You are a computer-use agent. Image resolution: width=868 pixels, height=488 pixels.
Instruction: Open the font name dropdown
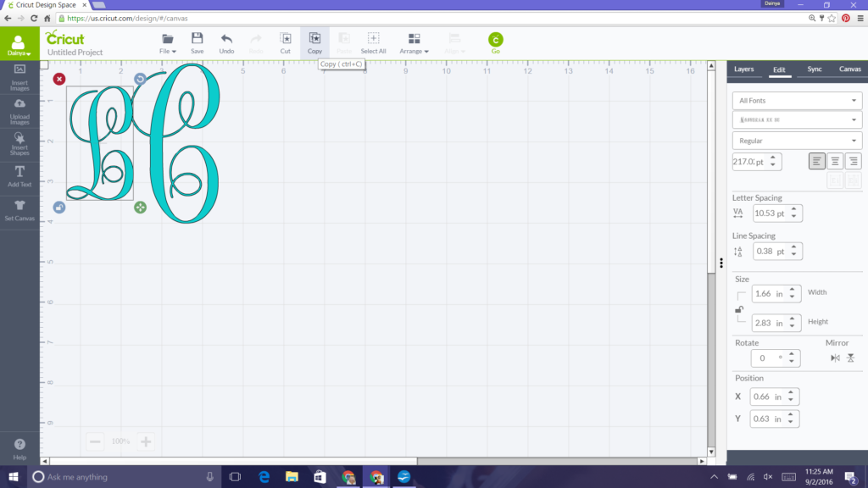797,119
